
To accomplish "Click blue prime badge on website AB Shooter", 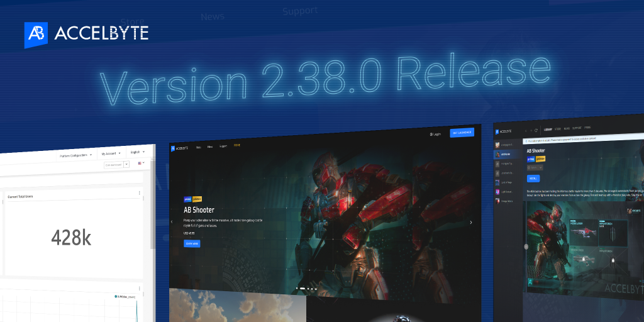I will click(x=187, y=199).
